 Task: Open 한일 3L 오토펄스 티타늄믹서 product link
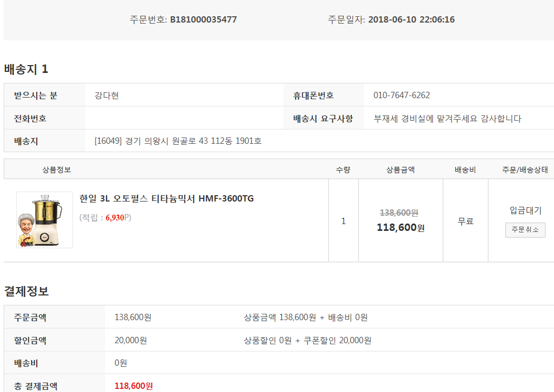166,198
